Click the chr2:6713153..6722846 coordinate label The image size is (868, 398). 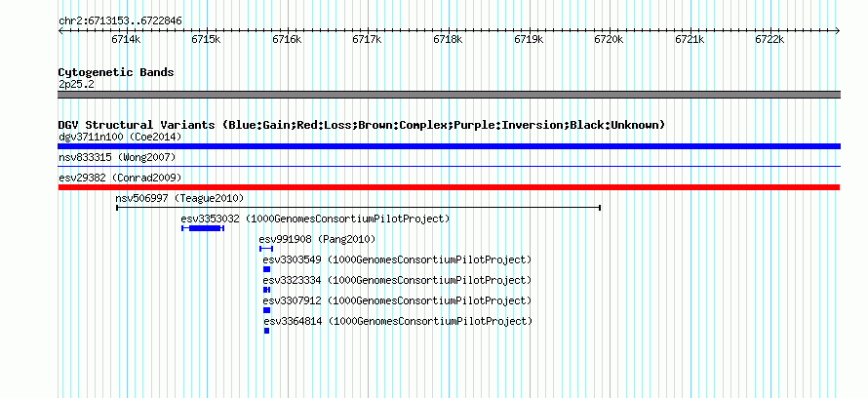click(120, 21)
